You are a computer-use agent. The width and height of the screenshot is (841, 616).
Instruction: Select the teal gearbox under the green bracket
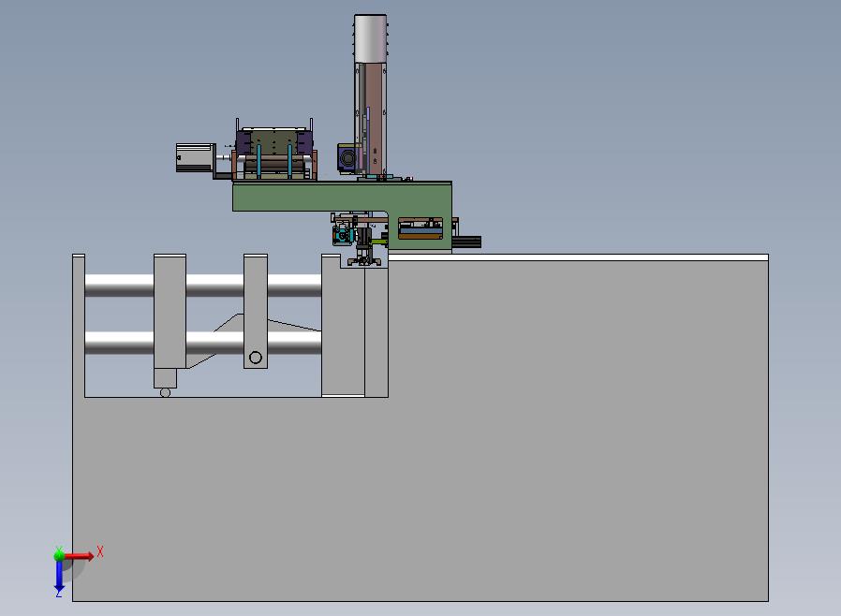pyautogui.click(x=342, y=235)
